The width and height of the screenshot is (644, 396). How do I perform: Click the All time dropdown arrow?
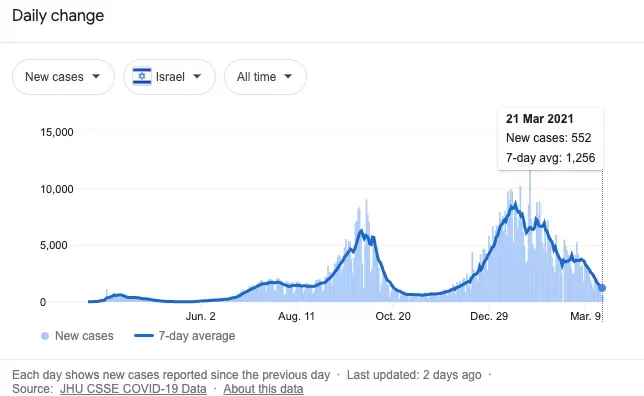tap(288, 76)
